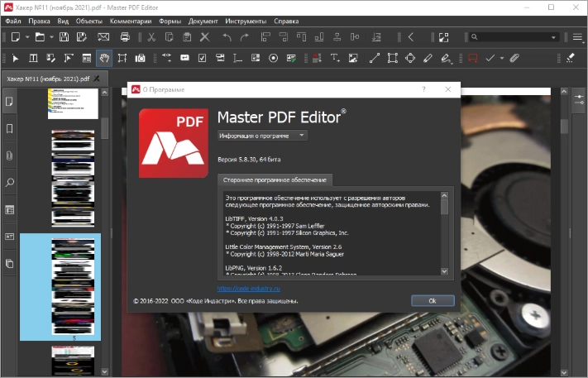This screenshot has height=378, width=588.
Task: Insert a checkbox form field tool
Action: click(x=202, y=59)
